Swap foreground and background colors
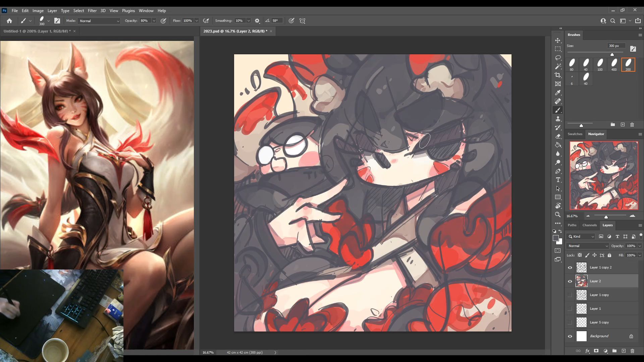The width and height of the screenshot is (644, 362). tap(560, 231)
